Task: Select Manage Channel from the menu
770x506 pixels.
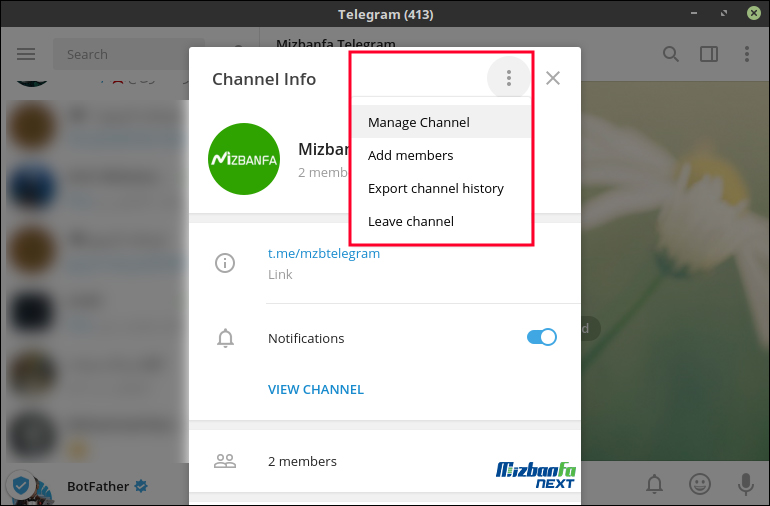Action: point(441,122)
